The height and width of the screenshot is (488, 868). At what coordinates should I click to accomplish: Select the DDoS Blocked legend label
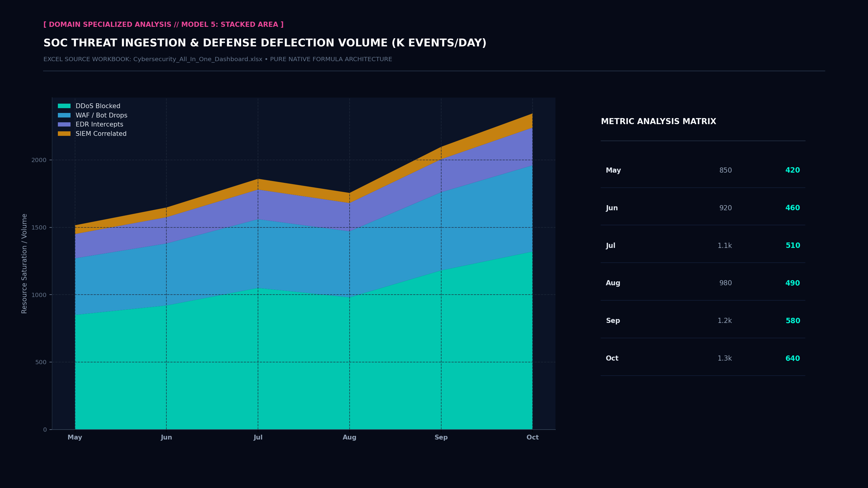(x=98, y=106)
